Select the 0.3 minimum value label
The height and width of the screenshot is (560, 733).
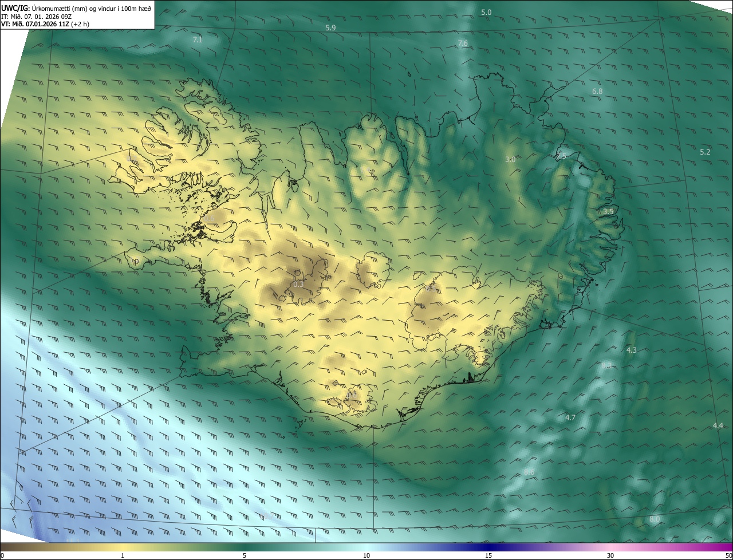tap(298, 285)
